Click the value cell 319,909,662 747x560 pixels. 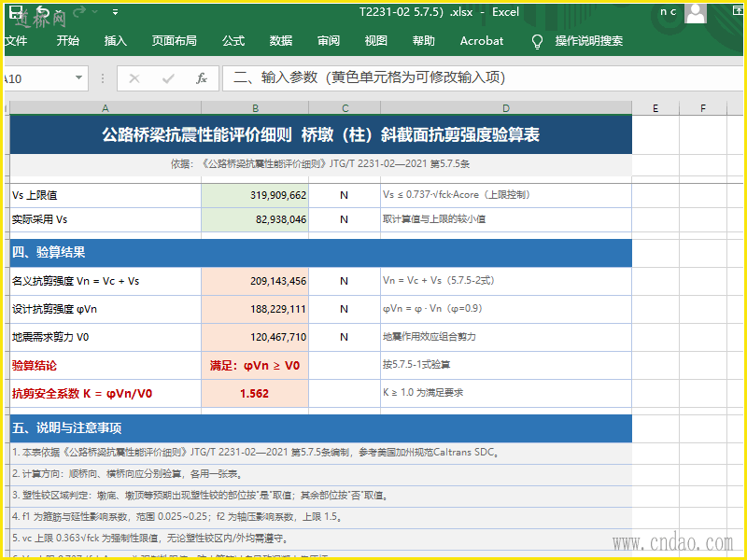tap(255, 195)
